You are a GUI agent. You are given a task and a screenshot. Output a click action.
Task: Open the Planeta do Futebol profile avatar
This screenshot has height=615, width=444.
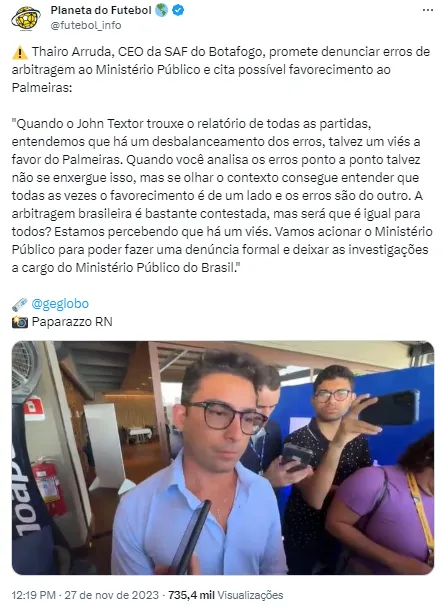[x=26, y=18]
